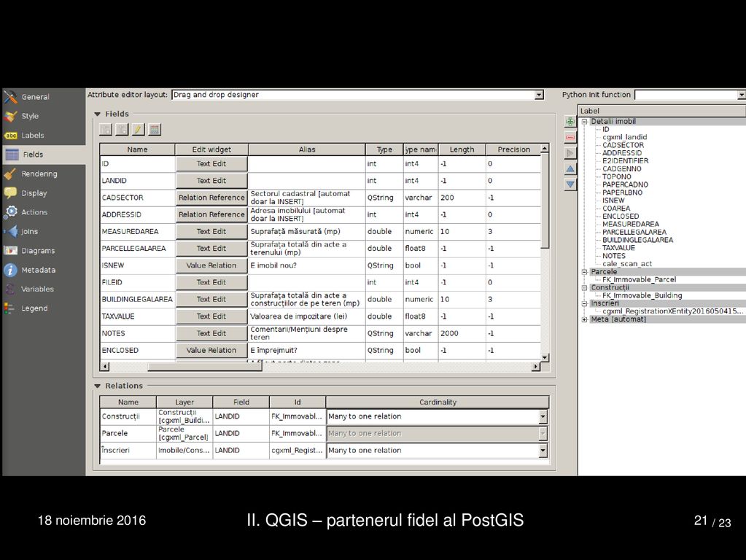Click the green add tab/group button

tap(570, 121)
